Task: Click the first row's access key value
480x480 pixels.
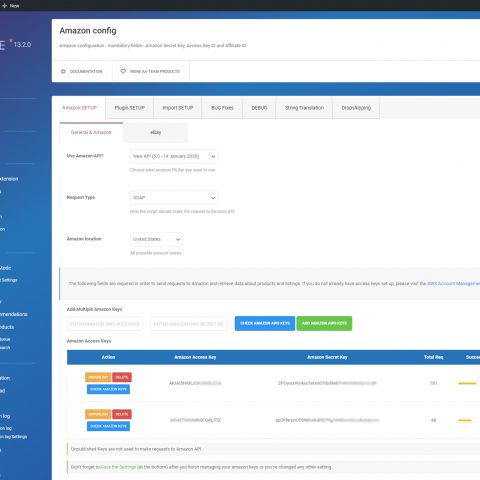Action: [x=195, y=383]
